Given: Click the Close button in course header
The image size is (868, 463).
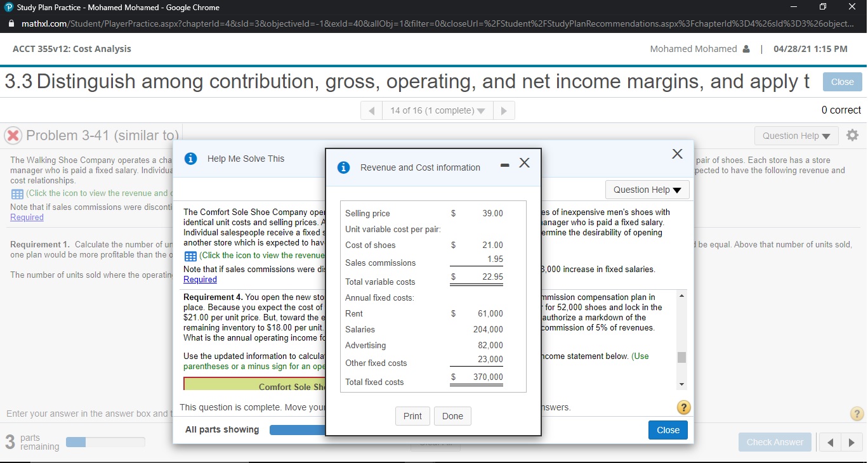Looking at the screenshot, I should (x=842, y=82).
